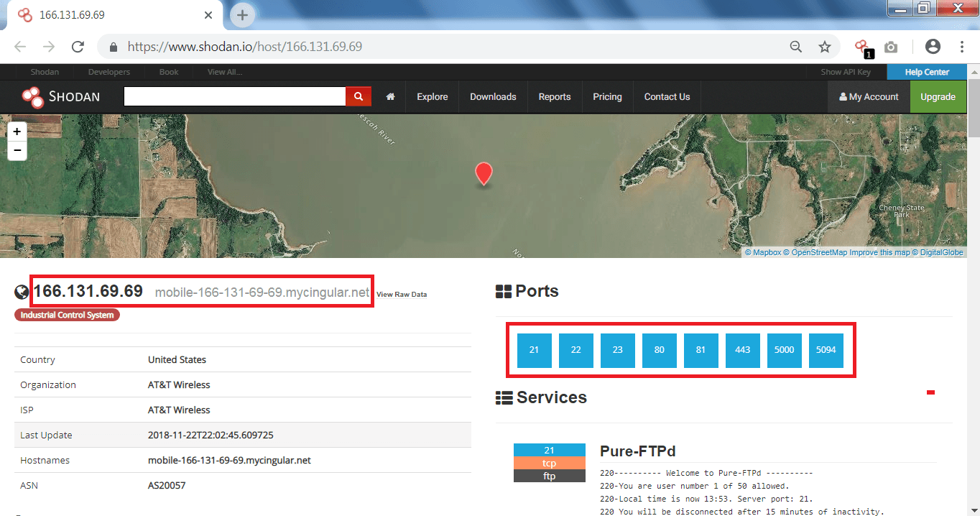Close the 166.131.69.69 tab
The width and height of the screenshot is (980, 516).
(209, 14)
